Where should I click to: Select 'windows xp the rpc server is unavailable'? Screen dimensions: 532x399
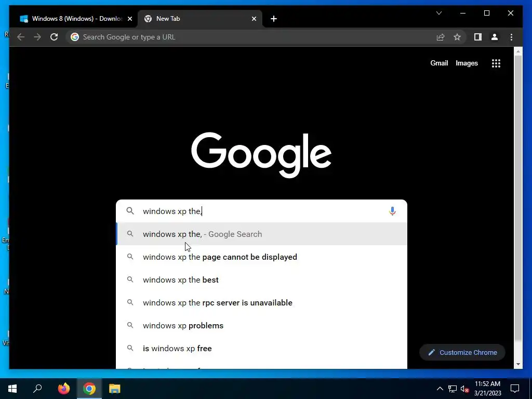pyautogui.click(x=262, y=303)
